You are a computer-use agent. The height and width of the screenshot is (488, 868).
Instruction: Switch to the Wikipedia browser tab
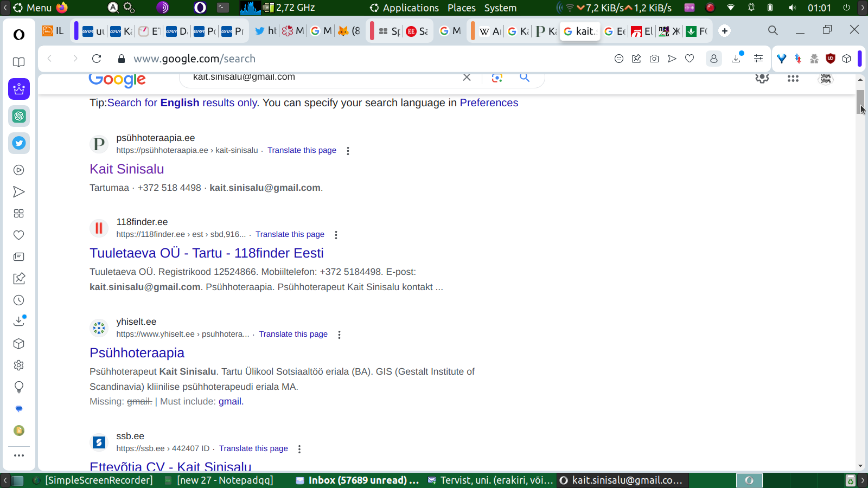click(490, 31)
